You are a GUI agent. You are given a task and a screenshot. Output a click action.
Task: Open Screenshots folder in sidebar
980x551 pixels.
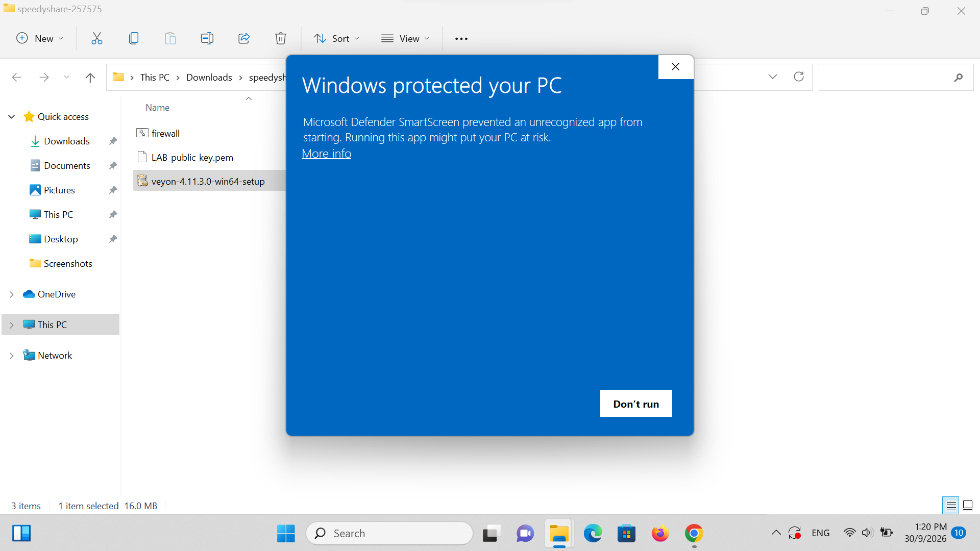68,264
